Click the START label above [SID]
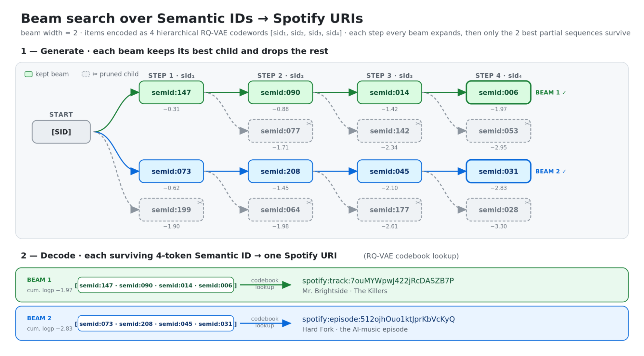Image resolution: width=644 pixels, height=356 pixels. pyautogui.click(x=61, y=115)
